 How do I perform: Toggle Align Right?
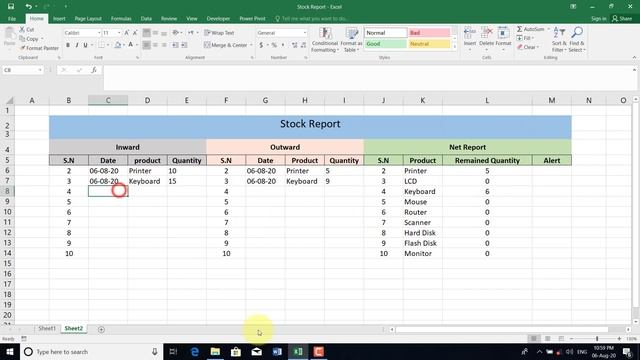(x=164, y=45)
